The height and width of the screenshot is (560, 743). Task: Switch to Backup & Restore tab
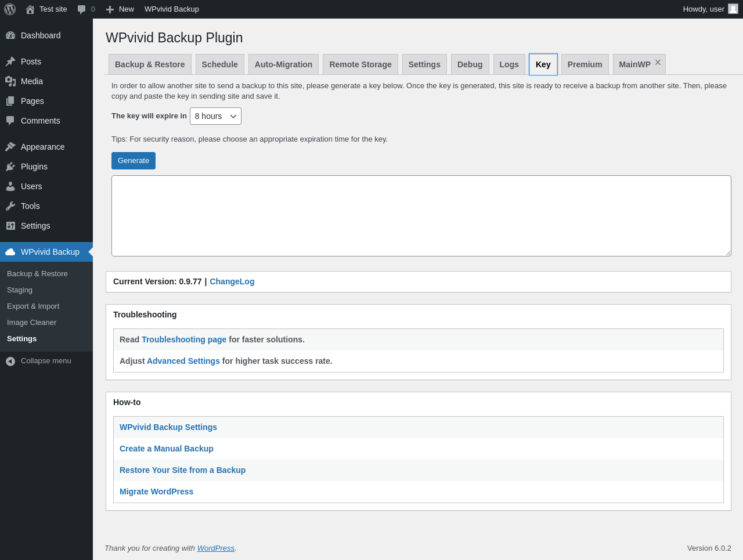(150, 64)
